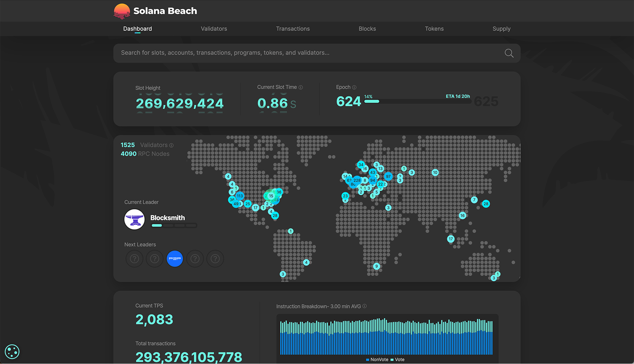Select the 94 validator cluster marker
634x364 pixels.
[x=372, y=180]
